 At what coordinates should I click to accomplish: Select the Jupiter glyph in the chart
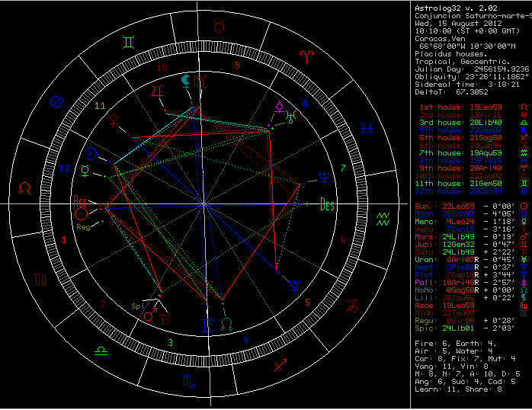(157, 91)
